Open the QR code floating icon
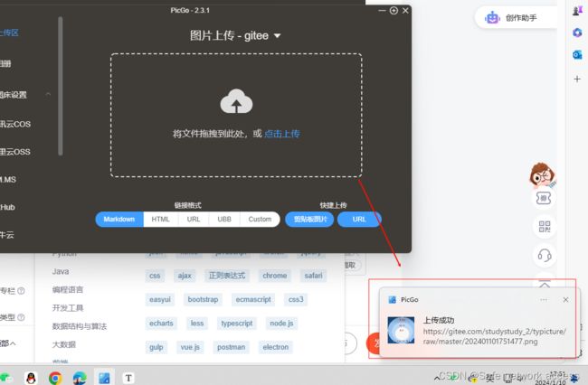The image size is (588, 385). click(x=544, y=227)
